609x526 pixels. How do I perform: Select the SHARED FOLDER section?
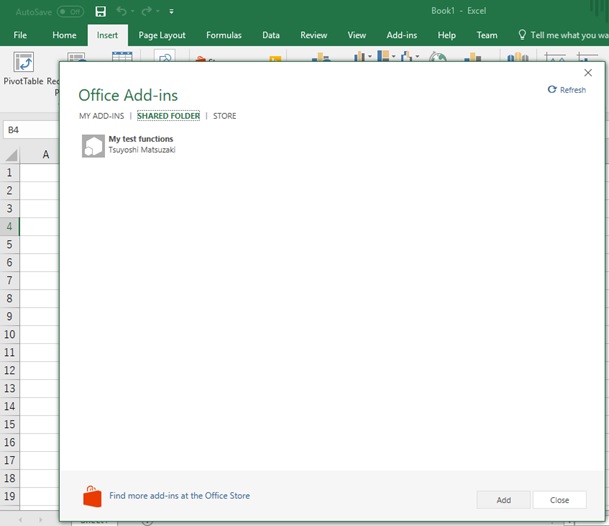click(169, 116)
